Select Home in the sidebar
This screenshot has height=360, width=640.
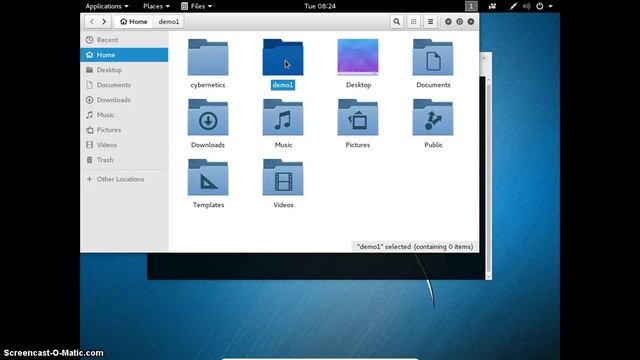click(124, 55)
